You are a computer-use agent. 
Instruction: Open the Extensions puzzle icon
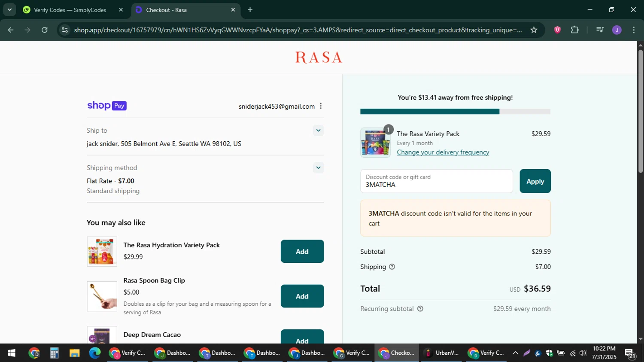(x=575, y=30)
